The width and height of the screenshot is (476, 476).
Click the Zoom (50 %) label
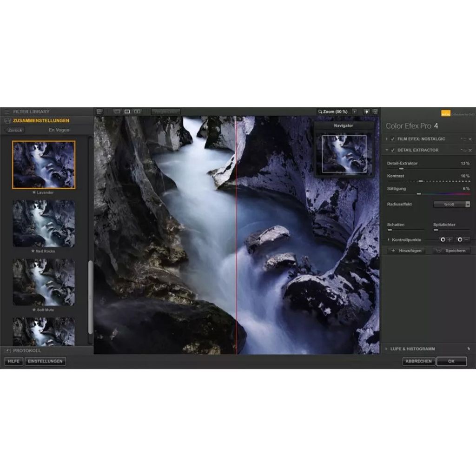[x=335, y=112]
